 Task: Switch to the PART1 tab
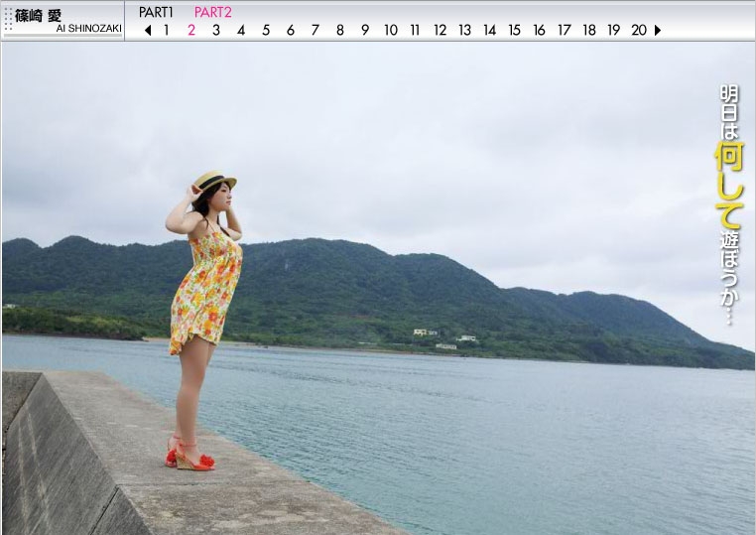pyautogui.click(x=156, y=12)
